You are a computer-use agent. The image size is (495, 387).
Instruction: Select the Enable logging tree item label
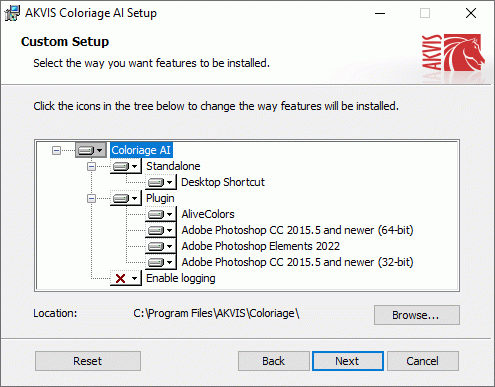coord(181,278)
